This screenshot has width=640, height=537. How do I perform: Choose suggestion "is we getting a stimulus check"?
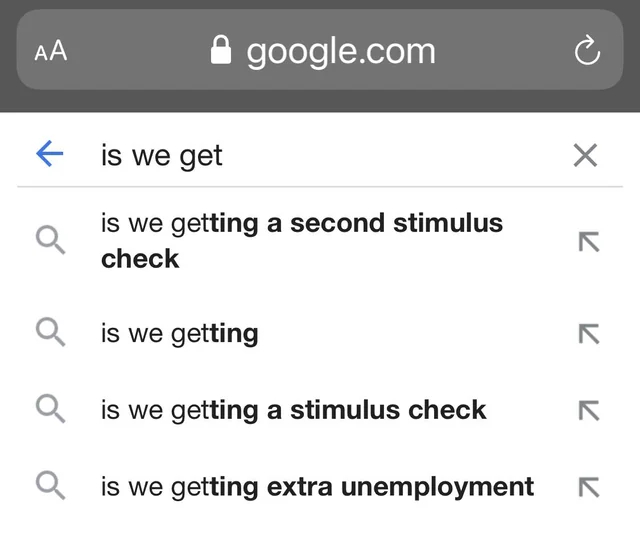[293, 409]
